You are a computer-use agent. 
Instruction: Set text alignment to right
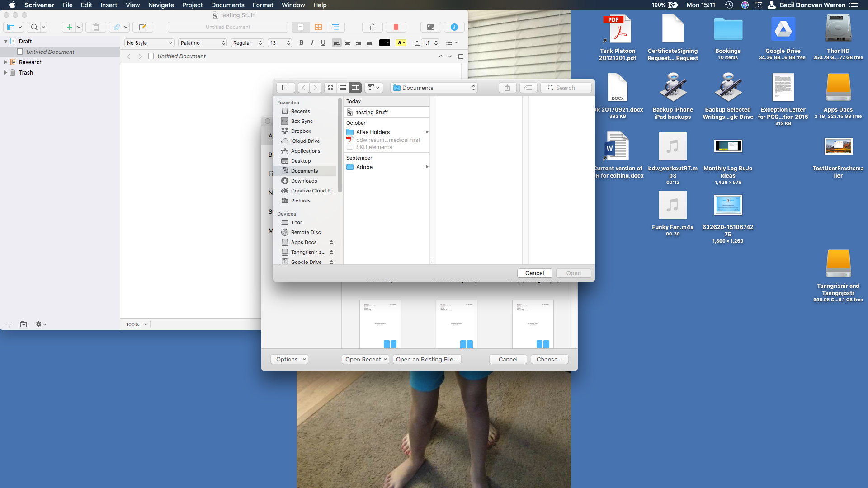[x=359, y=43]
